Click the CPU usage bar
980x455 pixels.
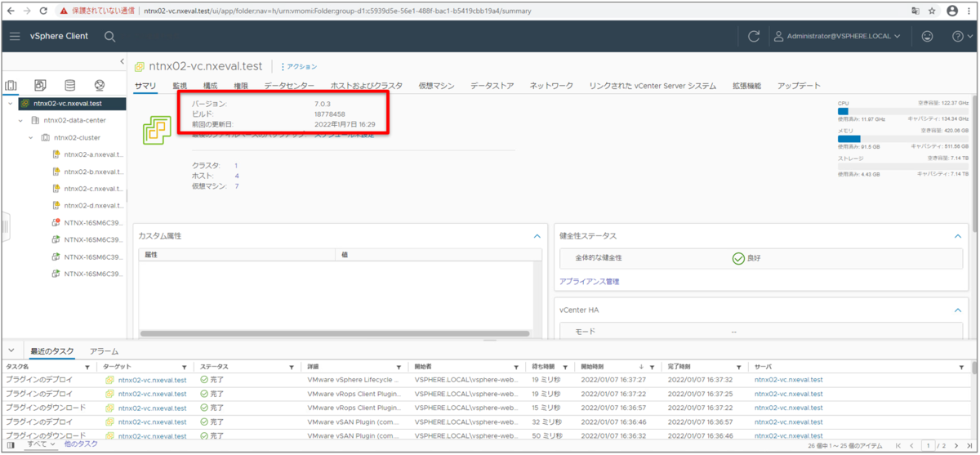pos(902,111)
